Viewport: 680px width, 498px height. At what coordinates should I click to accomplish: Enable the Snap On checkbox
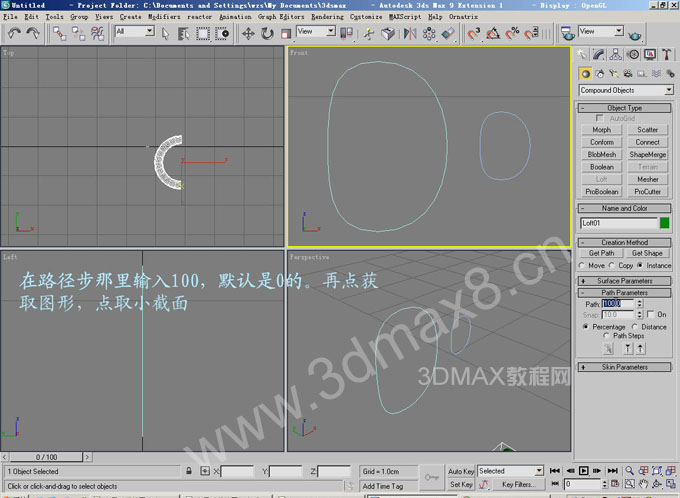point(650,314)
